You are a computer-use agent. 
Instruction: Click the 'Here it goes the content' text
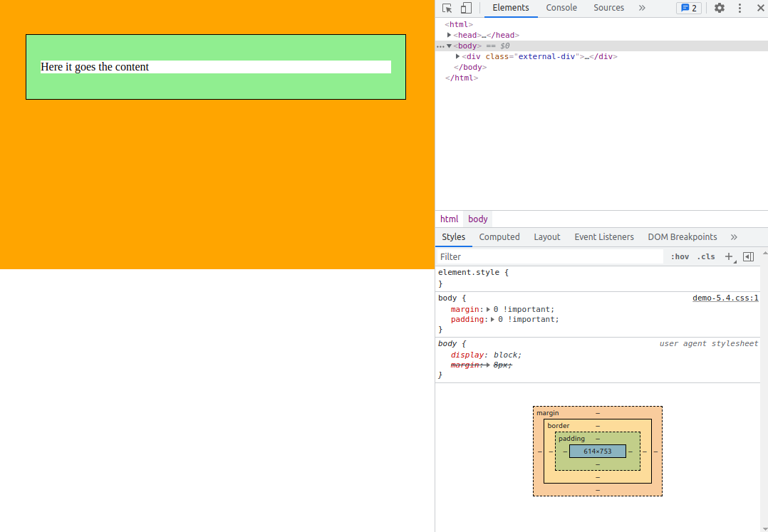click(95, 67)
